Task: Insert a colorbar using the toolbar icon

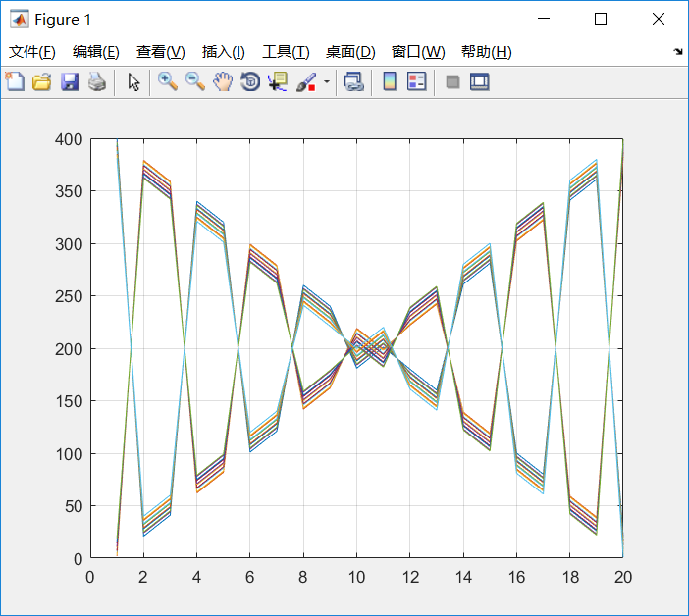Action: [x=390, y=82]
